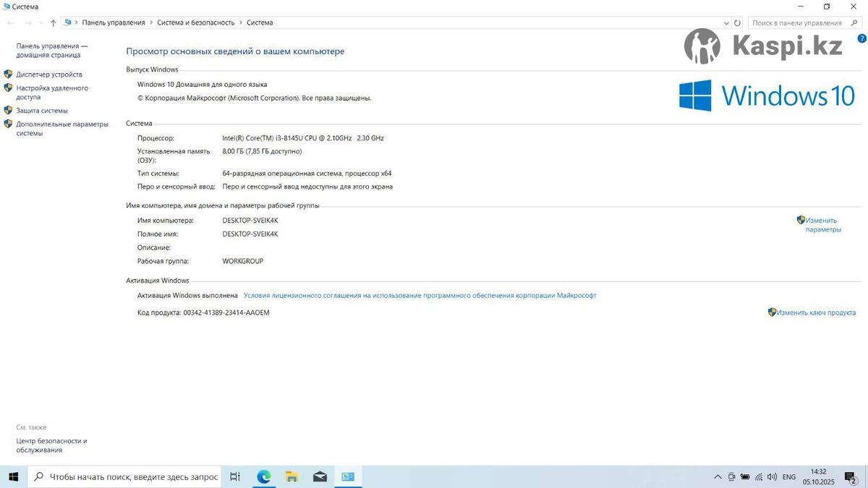Click Изменить ключ продукта
The height and width of the screenshot is (488, 868).
coord(816,313)
